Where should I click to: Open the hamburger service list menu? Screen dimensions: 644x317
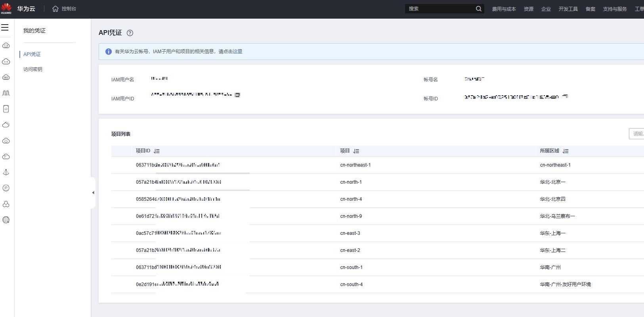point(5,27)
